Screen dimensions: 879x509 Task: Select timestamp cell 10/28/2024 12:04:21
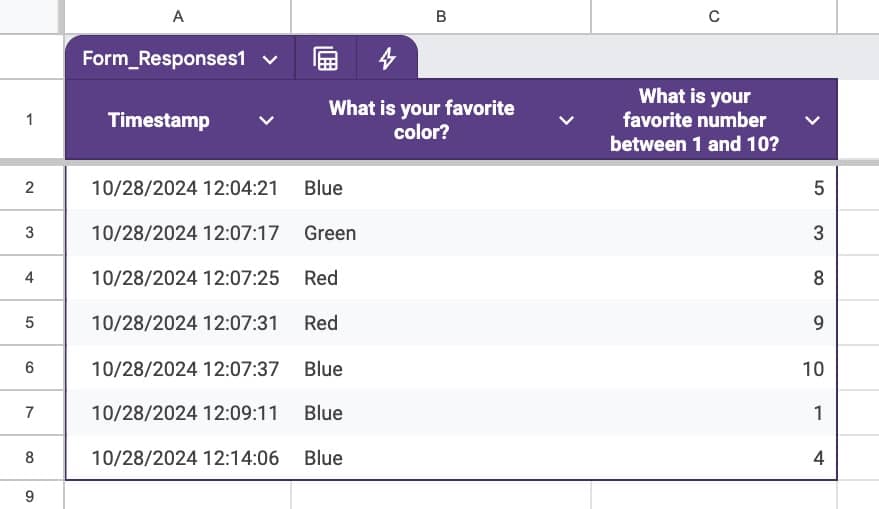pos(184,188)
